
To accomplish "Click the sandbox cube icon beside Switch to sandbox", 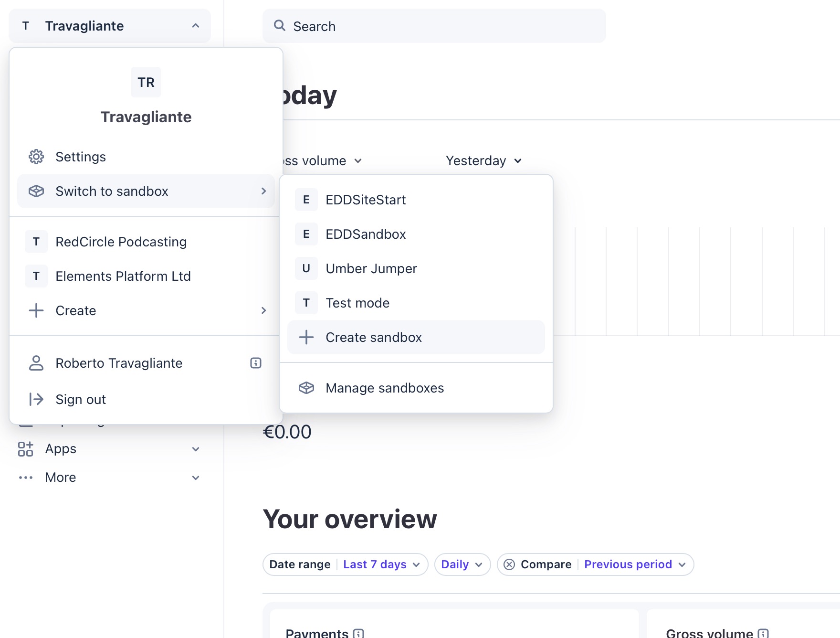I will (x=36, y=191).
